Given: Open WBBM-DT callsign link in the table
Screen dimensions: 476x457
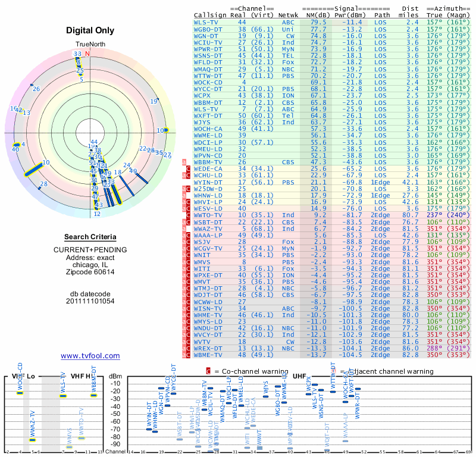Looking at the screenshot, I should 208,102.
